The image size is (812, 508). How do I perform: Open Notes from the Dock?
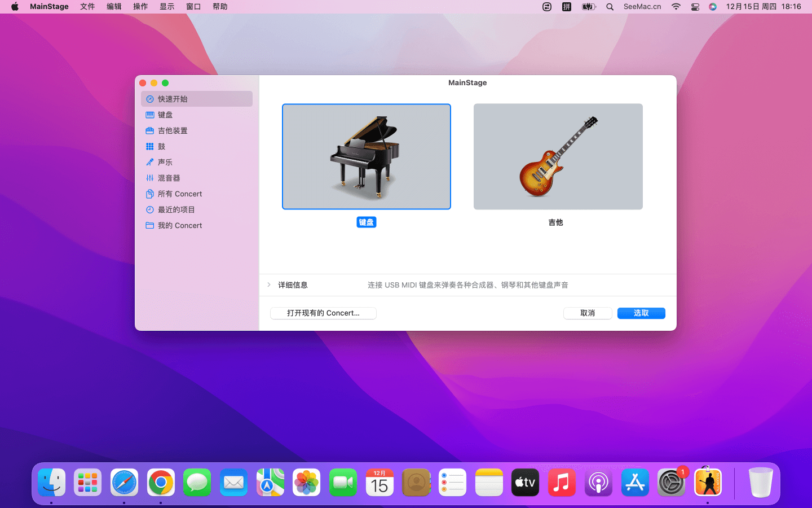(x=489, y=483)
